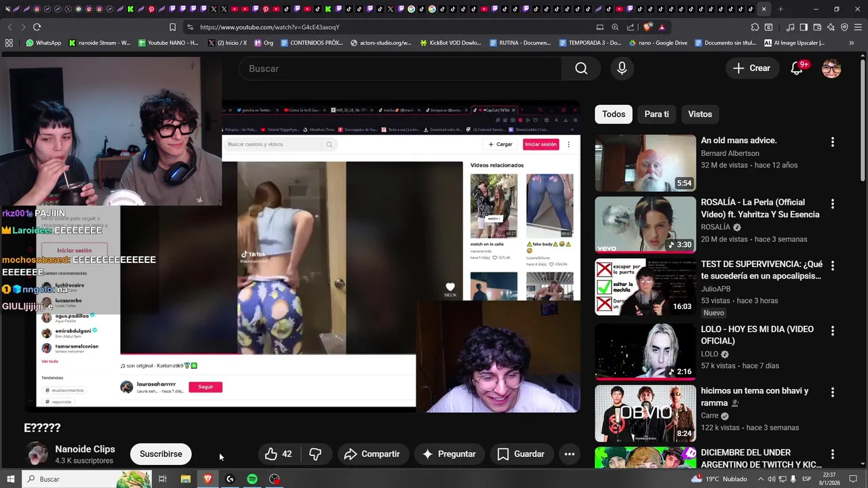The image size is (868, 488).
Task: Open Brave Rewards triangle icon
Action: point(661,27)
